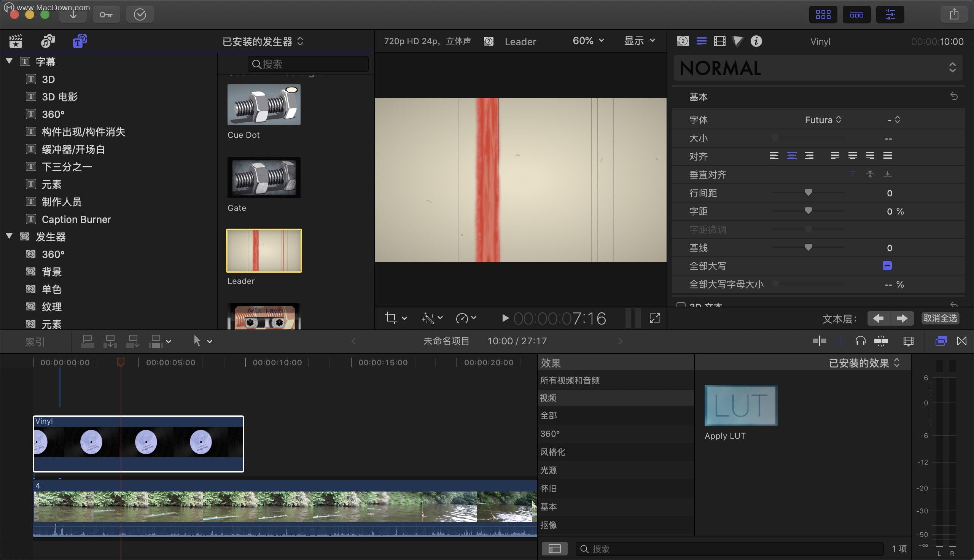Image resolution: width=974 pixels, height=560 pixels.
Task: Open the 60% viewer zoom dropdown
Action: coord(588,41)
